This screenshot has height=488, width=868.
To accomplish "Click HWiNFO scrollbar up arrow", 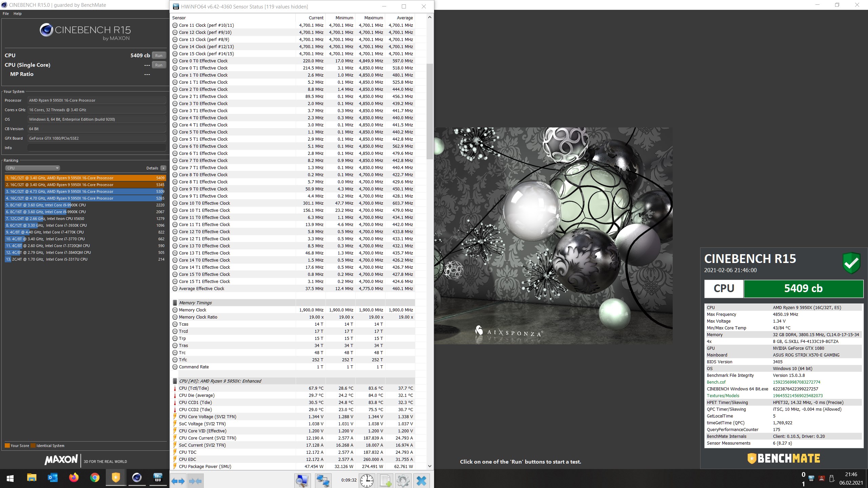I will (430, 17).
